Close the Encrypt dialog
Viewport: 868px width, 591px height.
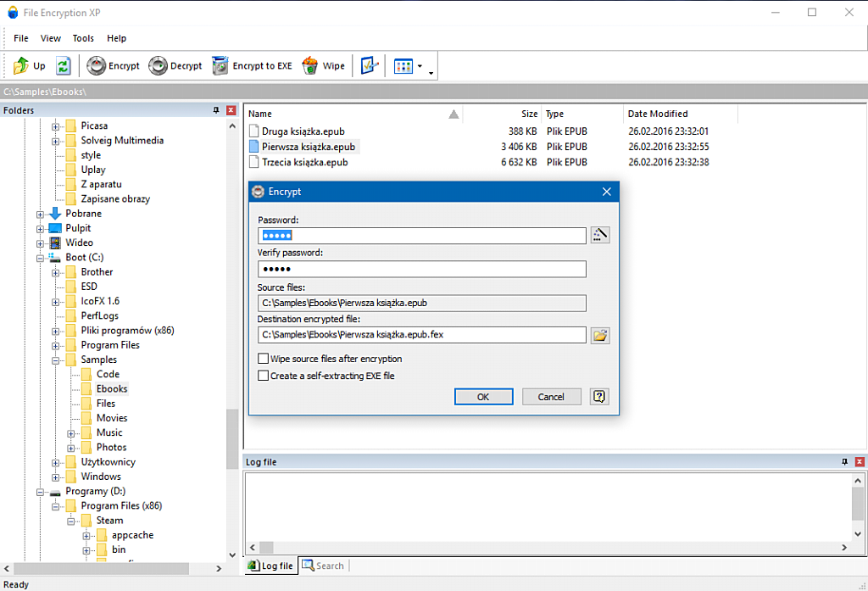coord(607,192)
